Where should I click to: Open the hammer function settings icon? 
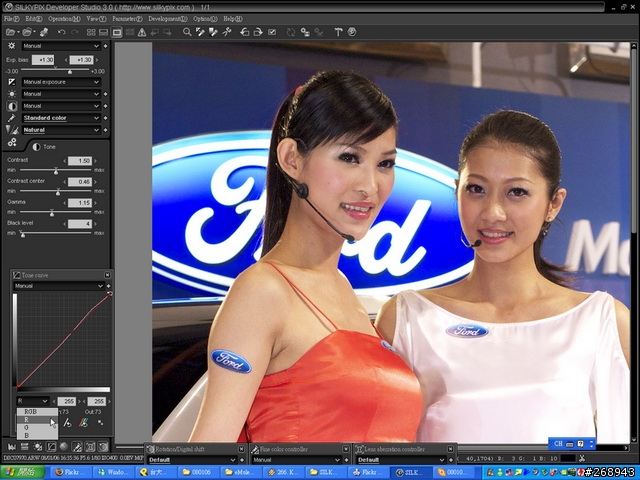338,32
